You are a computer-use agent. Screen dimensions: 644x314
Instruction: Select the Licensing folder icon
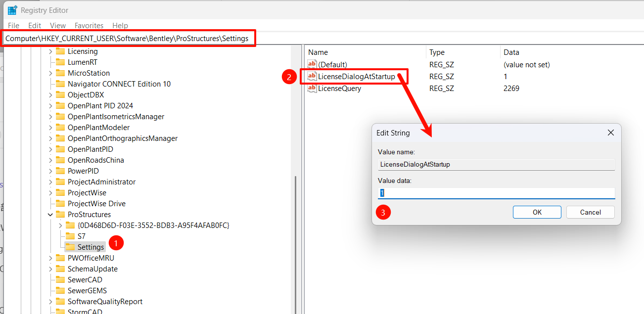pyautogui.click(x=60, y=51)
